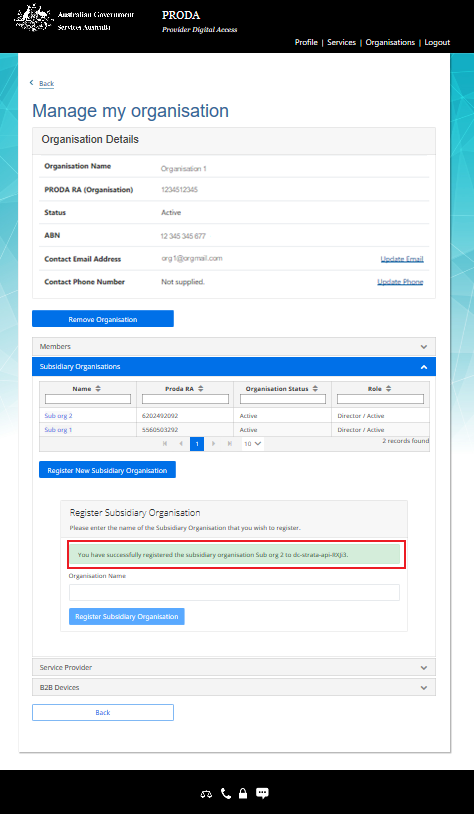
Task: Click the Organisation Name text field
Action: tap(234, 592)
